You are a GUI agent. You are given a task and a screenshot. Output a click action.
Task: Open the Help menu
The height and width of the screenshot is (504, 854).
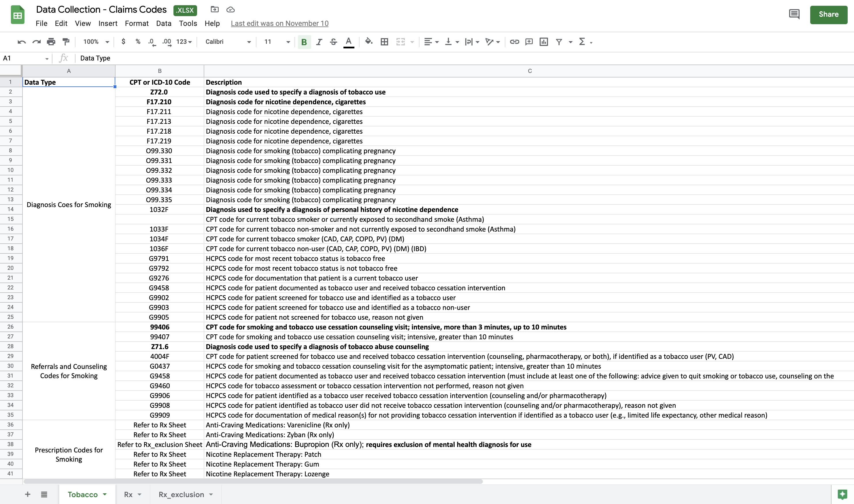[x=212, y=23]
